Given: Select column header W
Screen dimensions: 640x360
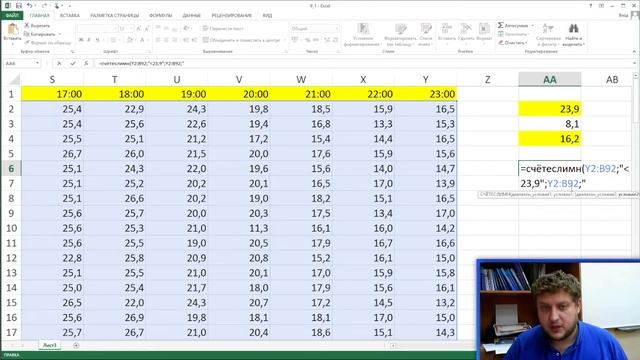Looking at the screenshot, I should click(x=301, y=80).
